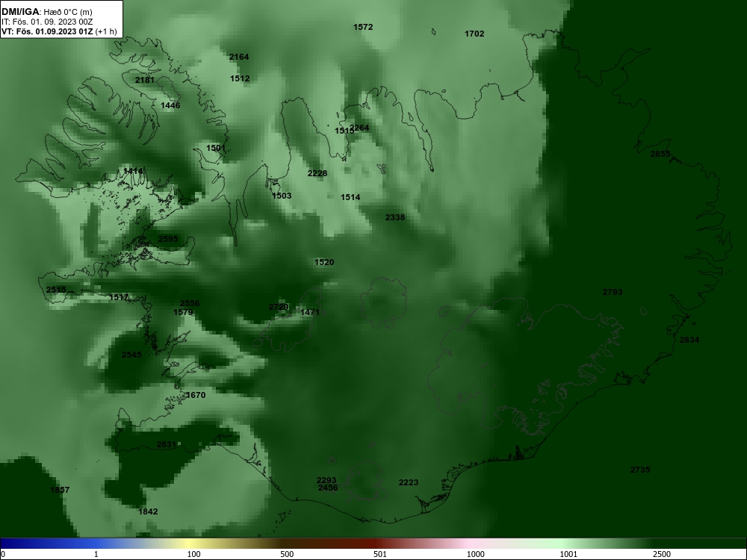The image size is (747, 560).
Task: Click the label 1503
Action: pyautogui.click(x=282, y=196)
